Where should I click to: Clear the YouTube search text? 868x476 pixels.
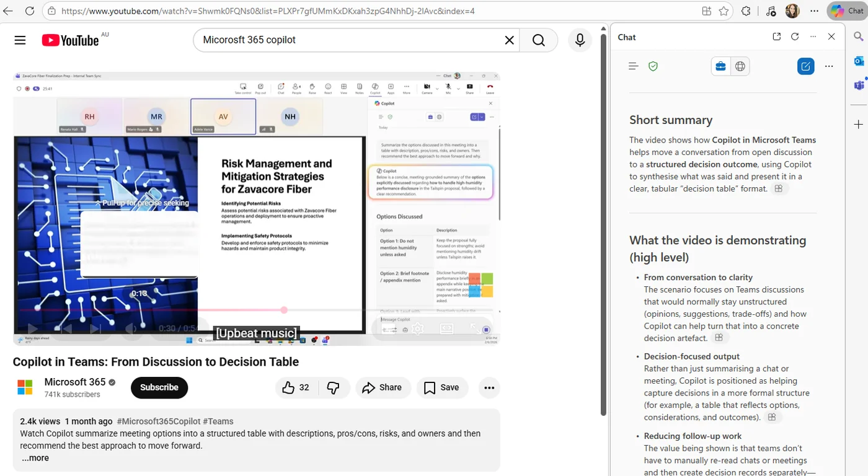point(509,40)
